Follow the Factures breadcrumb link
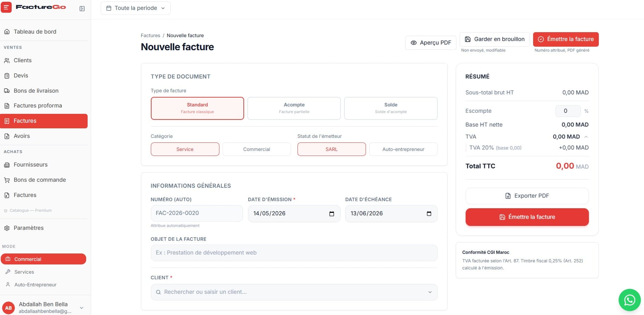 [150, 35]
